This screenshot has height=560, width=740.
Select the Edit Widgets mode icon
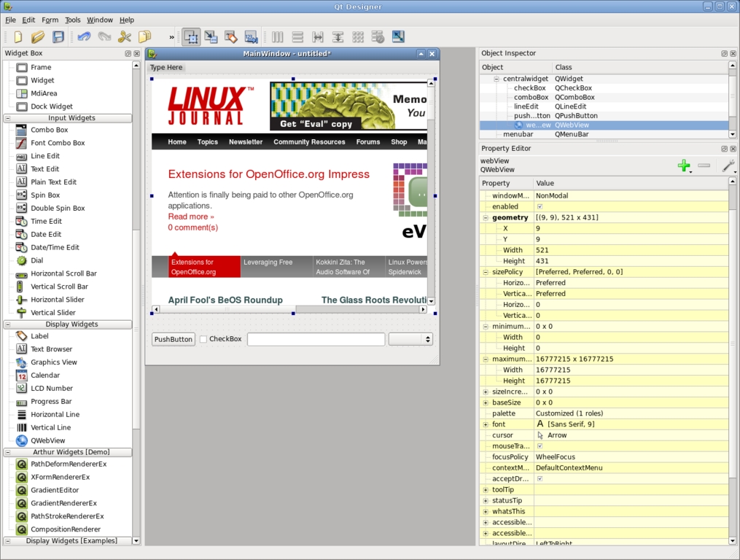pyautogui.click(x=191, y=37)
